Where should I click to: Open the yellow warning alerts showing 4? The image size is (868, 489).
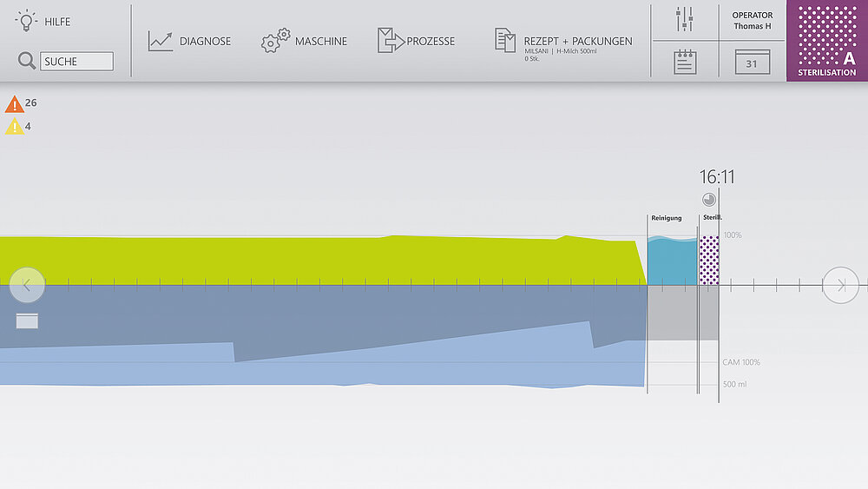(15, 127)
